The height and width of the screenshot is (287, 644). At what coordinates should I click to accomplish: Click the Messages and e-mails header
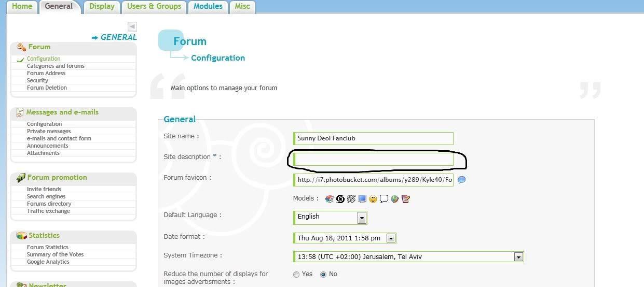(x=62, y=112)
